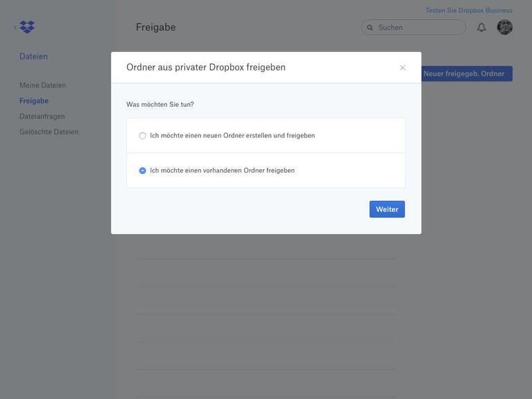Viewport: 532px width, 399px height.
Task: Click the 'Was möchten Sie tun?' text
Action: [x=160, y=104]
